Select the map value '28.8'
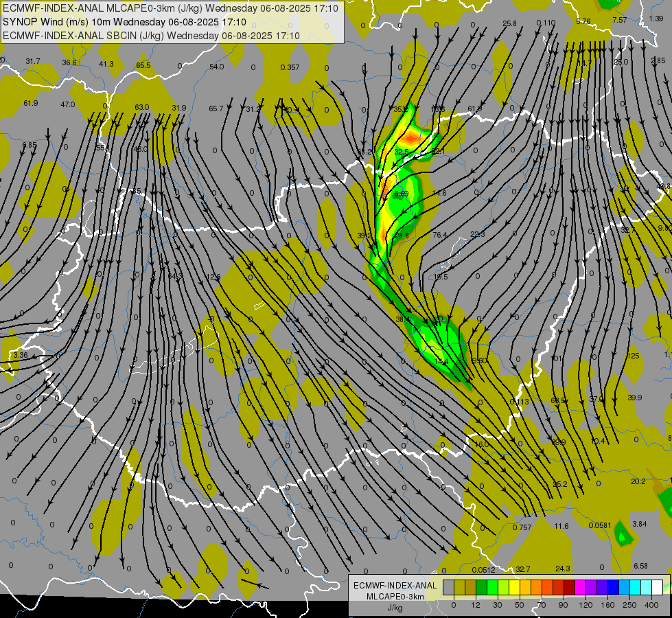Image resolution: width=672 pixels, height=618 pixels. coord(402,236)
